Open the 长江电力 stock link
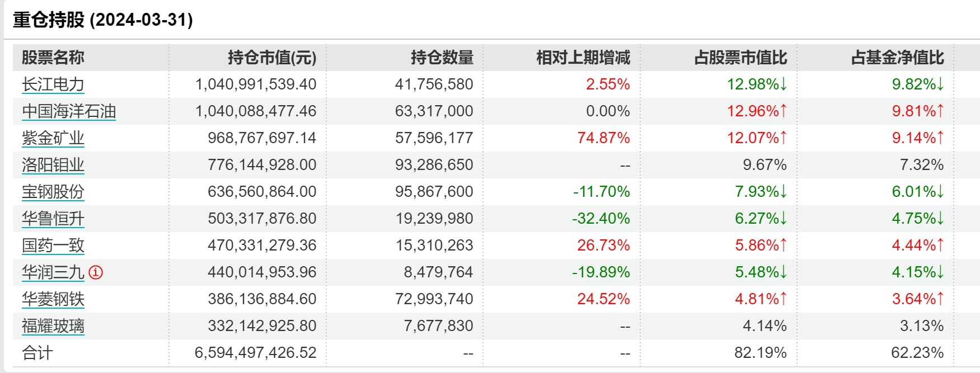Screen dimensions: 980x373 click(53, 84)
